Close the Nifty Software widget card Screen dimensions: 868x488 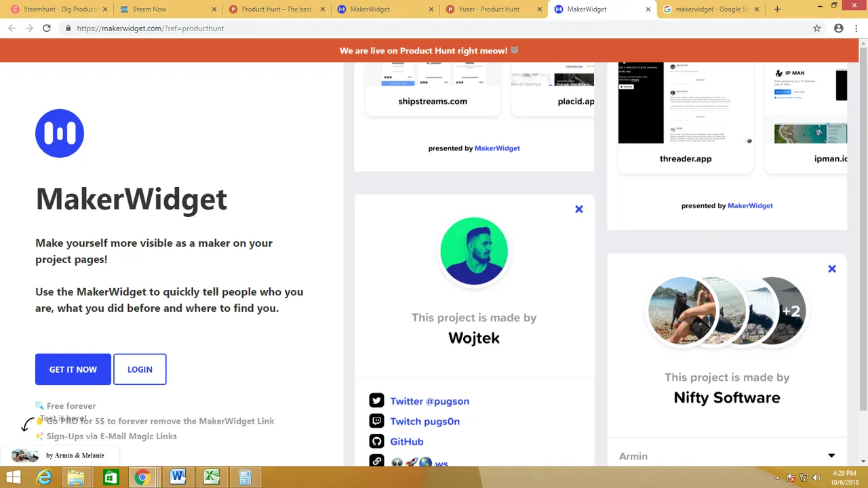point(832,269)
